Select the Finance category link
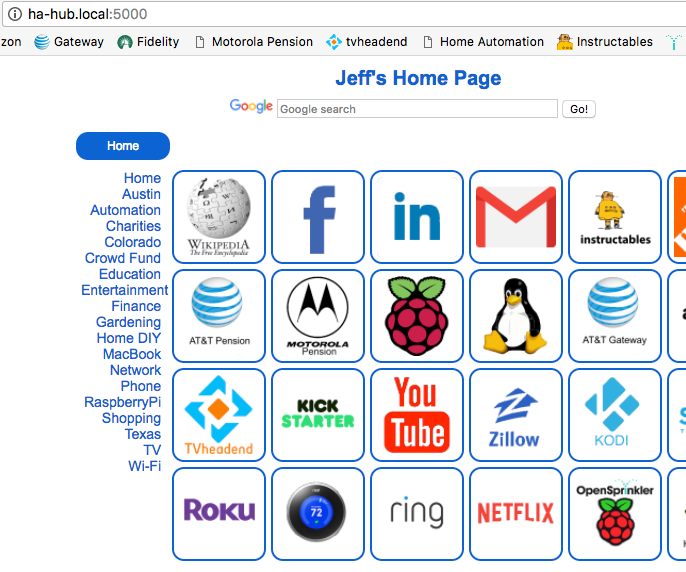This screenshot has width=686, height=572. [x=136, y=306]
